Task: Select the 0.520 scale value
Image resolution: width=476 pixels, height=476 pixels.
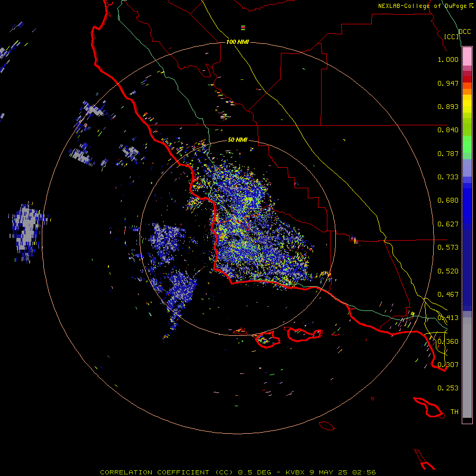Action: point(448,271)
